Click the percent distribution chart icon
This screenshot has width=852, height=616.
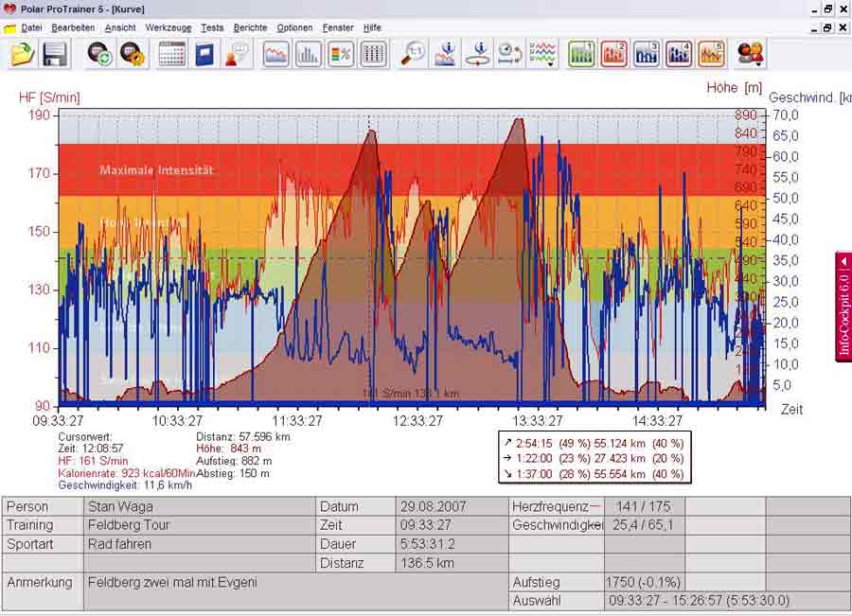coord(341,54)
